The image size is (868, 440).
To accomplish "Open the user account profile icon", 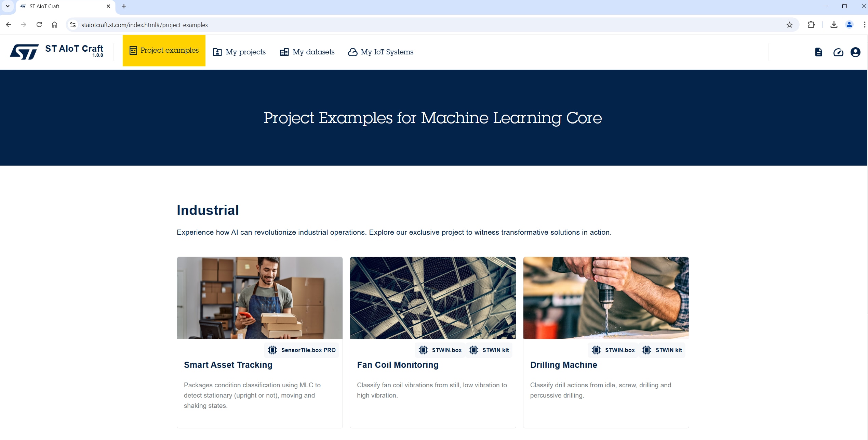I will pyautogui.click(x=855, y=52).
